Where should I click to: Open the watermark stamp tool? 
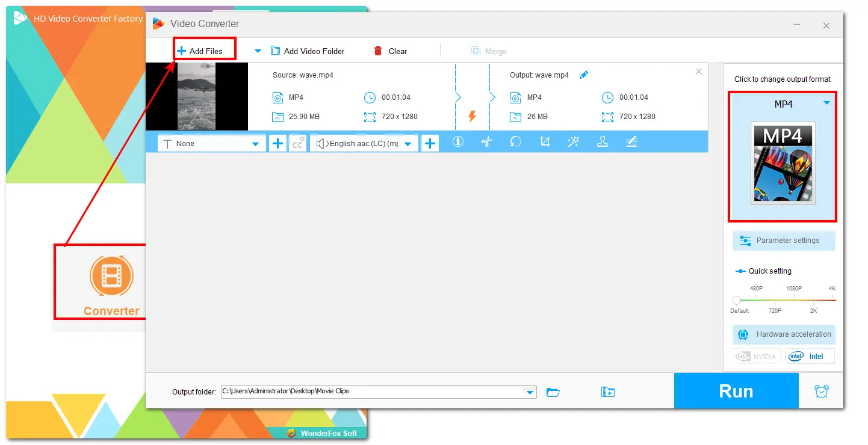coord(602,142)
